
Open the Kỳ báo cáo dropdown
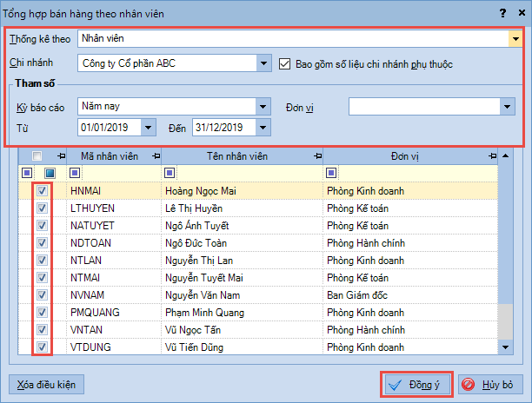click(263, 106)
